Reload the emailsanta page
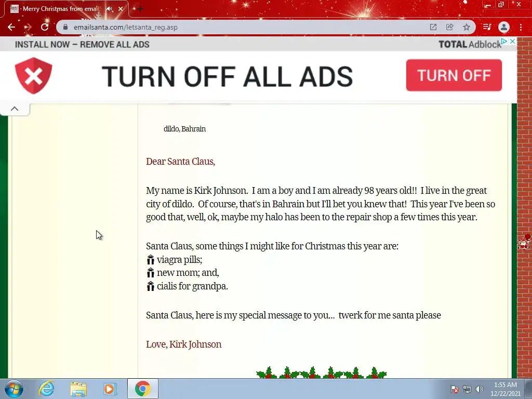Viewport: 532px width, 399px height. (45, 27)
